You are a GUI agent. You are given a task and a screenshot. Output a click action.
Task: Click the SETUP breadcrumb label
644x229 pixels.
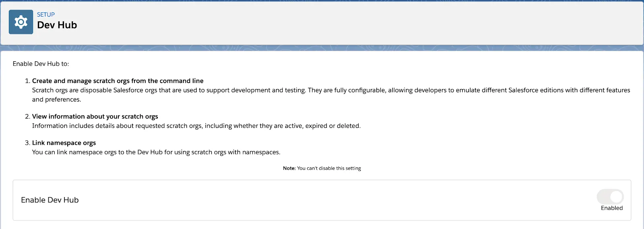click(x=46, y=15)
